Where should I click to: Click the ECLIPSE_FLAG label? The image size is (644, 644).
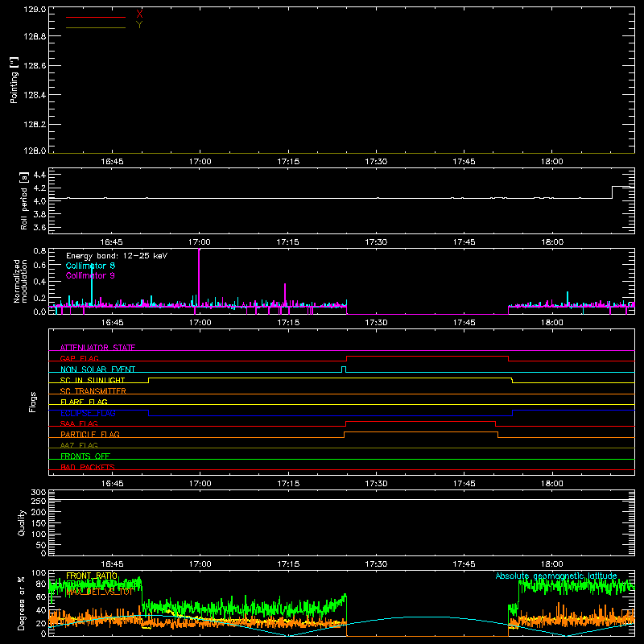tap(88, 413)
